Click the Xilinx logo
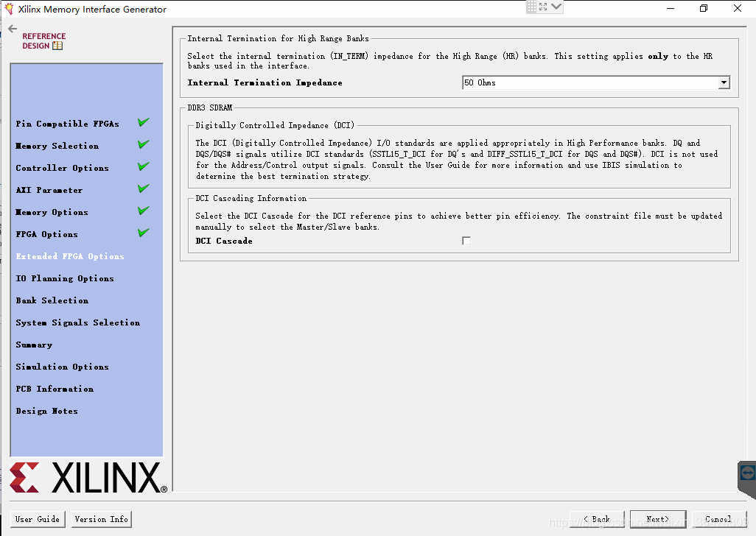This screenshot has width=756, height=536. click(x=88, y=478)
